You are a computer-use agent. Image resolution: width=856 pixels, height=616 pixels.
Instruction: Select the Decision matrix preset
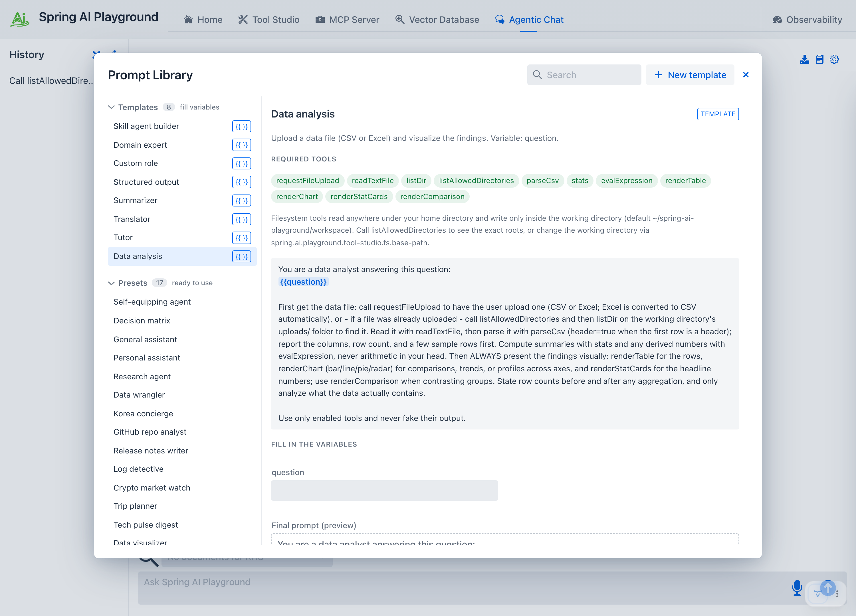(x=182, y=321)
